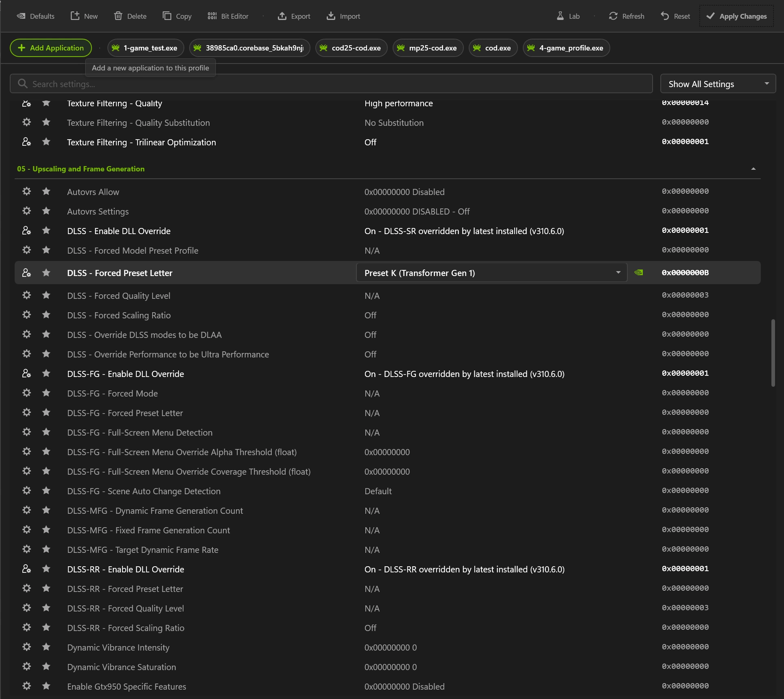The width and height of the screenshot is (784, 699).
Task: Click the No Substitution value
Action: pos(394,123)
